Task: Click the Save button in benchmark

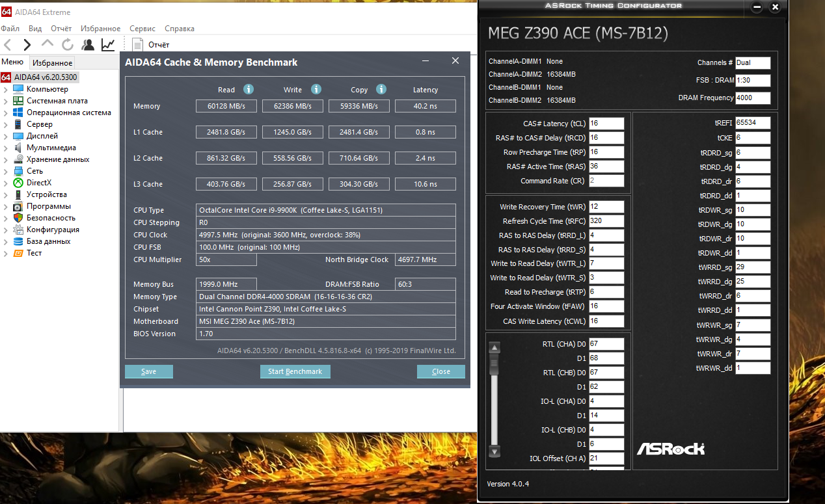Action: (149, 371)
